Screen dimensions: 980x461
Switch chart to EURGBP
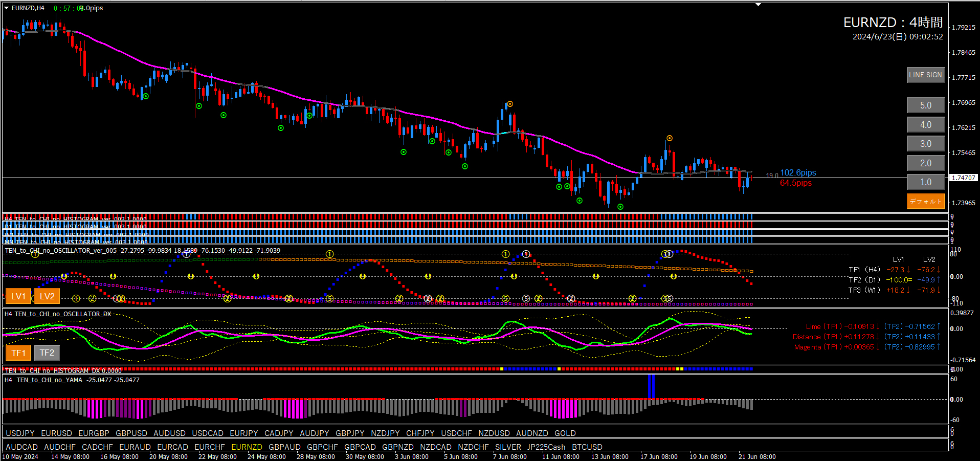94,433
